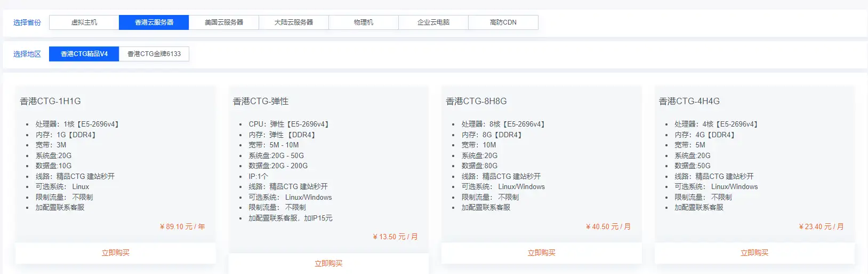868x274 pixels.
Task: Choose the 大陆云服务器 tab
Action: pos(294,22)
